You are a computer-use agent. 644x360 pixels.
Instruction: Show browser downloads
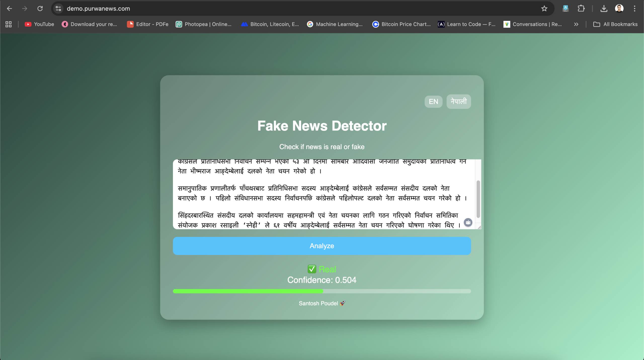(x=604, y=9)
